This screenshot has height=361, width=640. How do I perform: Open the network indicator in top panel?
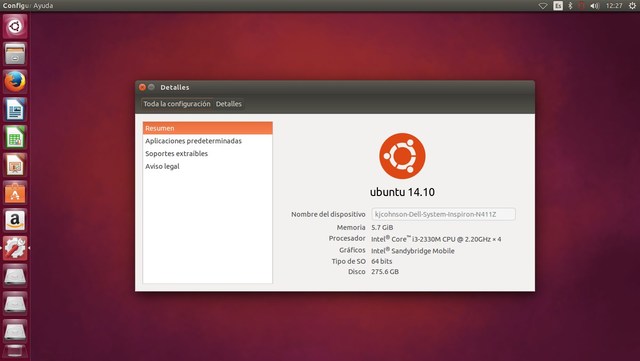(543, 6)
